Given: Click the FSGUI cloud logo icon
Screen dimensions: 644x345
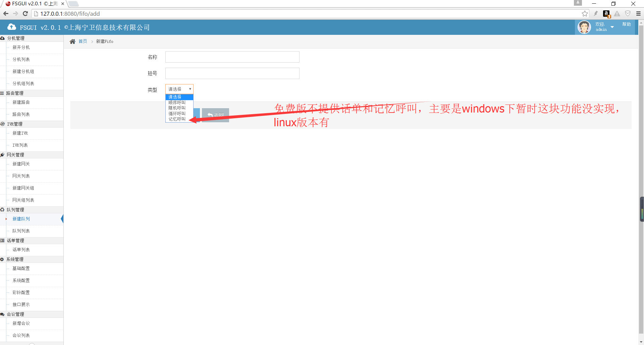Looking at the screenshot, I should coord(12,27).
